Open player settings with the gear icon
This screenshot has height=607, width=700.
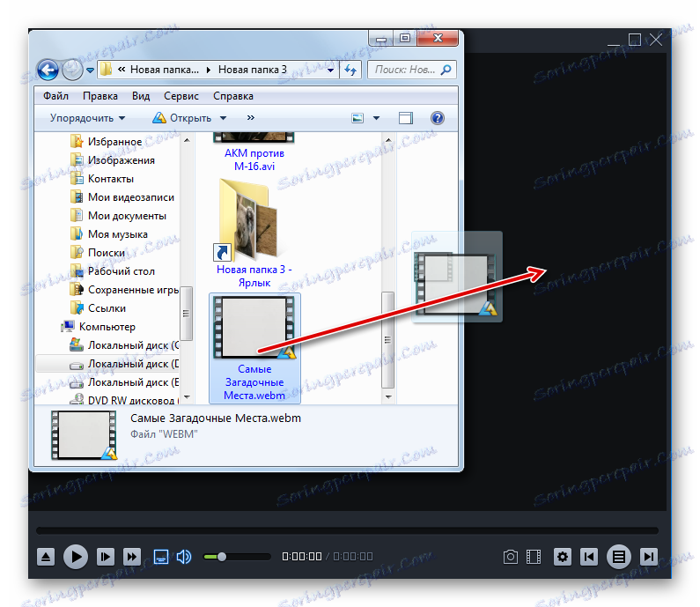click(x=563, y=557)
